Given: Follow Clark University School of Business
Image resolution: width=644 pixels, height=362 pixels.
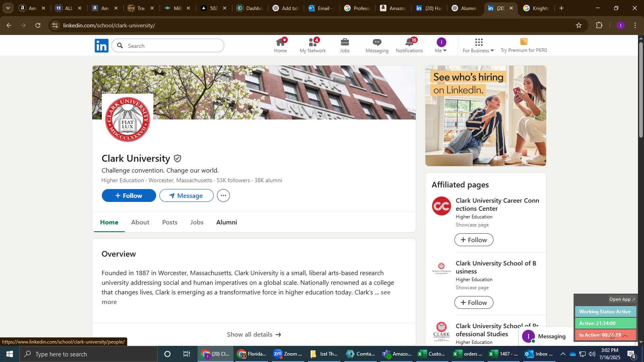Looking at the screenshot, I should coord(474,302).
